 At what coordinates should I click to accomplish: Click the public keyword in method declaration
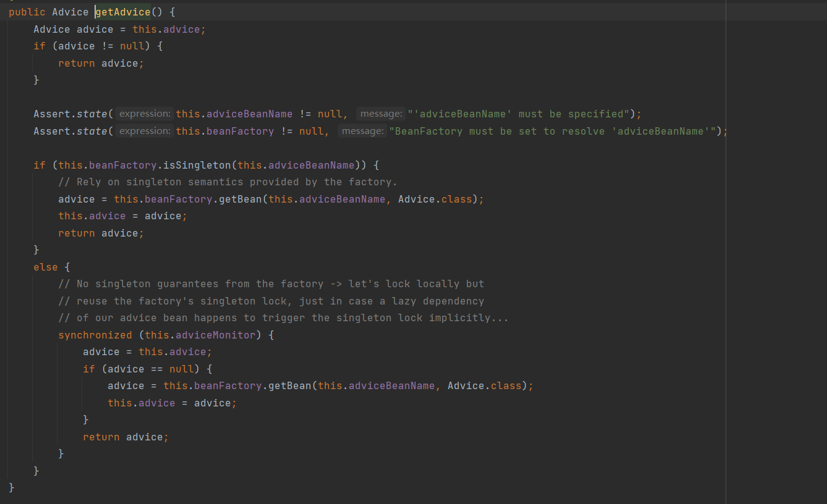tap(27, 12)
